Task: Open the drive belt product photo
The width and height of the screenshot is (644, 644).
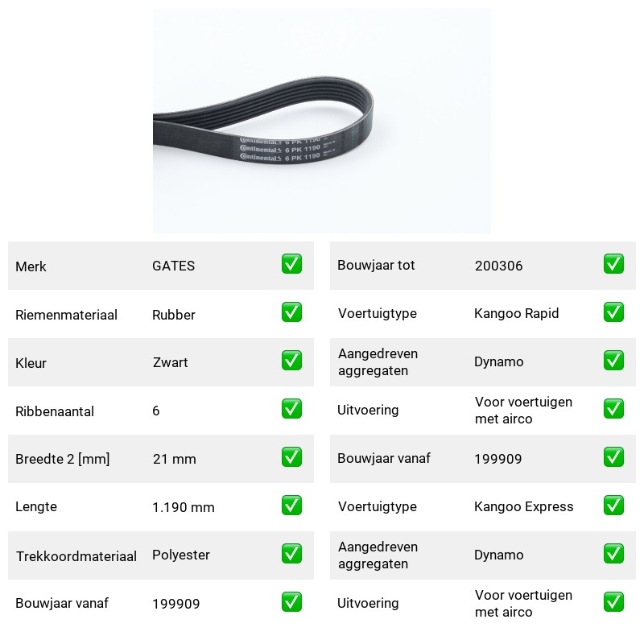Action: [321, 121]
